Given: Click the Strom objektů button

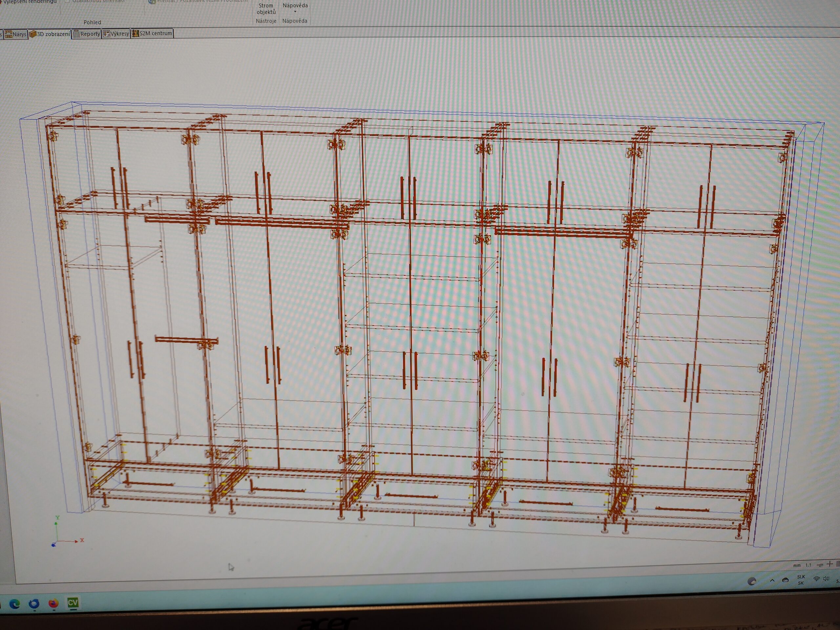Looking at the screenshot, I should click(266, 9).
